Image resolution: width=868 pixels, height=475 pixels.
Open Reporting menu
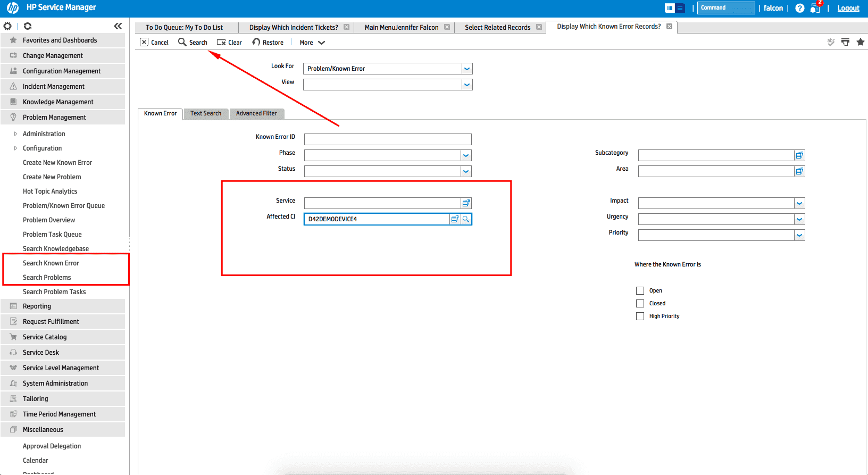pyautogui.click(x=63, y=306)
